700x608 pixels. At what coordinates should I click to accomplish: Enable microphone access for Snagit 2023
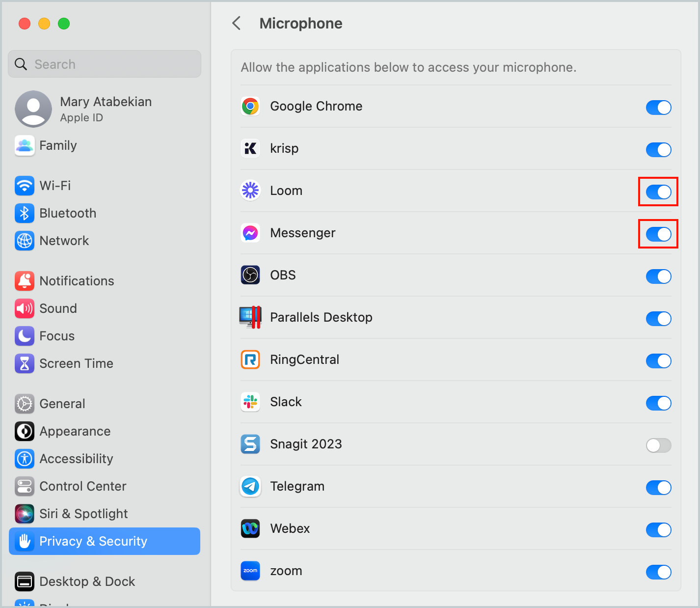tap(658, 445)
